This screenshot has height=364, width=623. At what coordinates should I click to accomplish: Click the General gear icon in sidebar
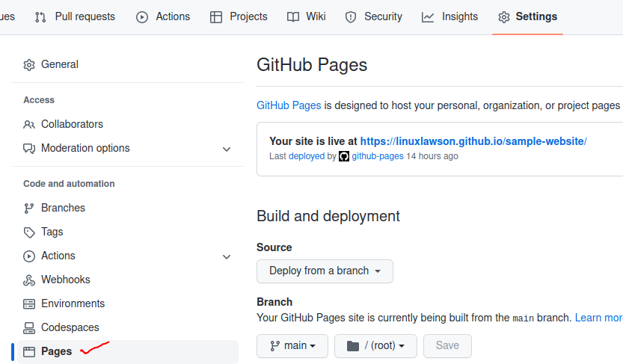29,65
